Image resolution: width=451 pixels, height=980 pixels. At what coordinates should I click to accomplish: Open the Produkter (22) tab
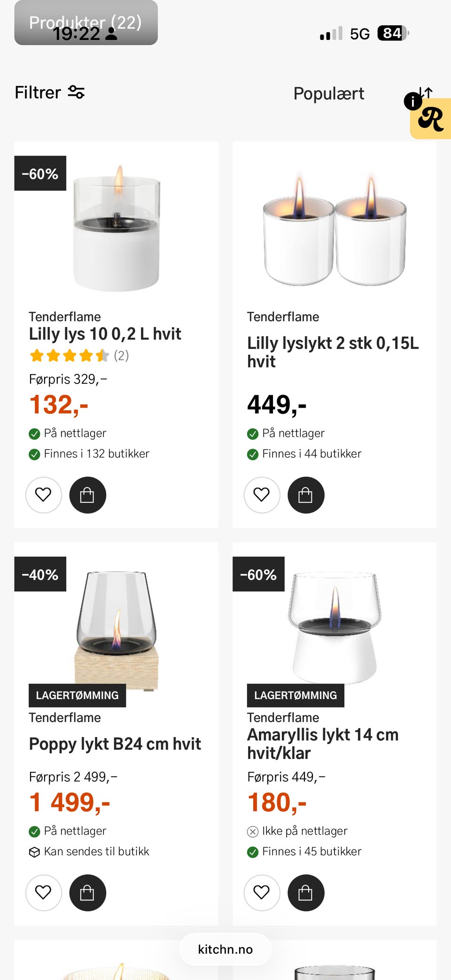tap(86, 23)
